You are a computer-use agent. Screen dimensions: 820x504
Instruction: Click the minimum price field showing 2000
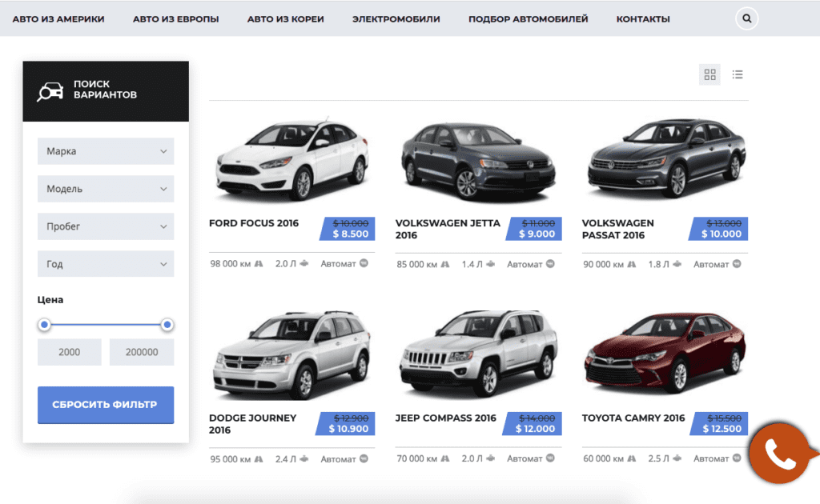pos(70,352)
